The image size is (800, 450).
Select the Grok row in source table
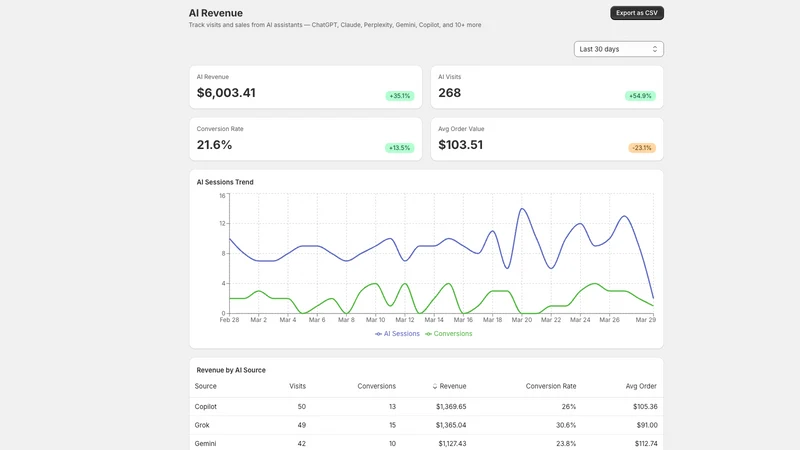tap(426, 425)
